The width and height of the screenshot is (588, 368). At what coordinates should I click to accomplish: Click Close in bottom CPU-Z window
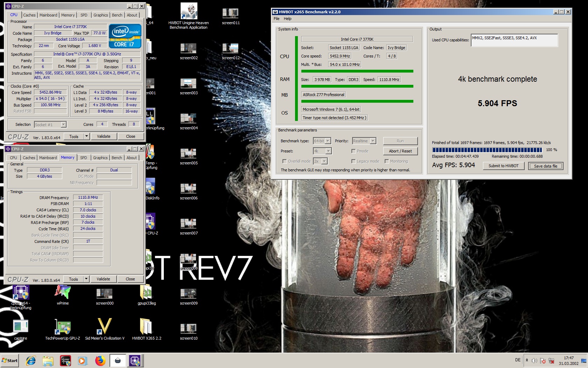pos(130,279)
